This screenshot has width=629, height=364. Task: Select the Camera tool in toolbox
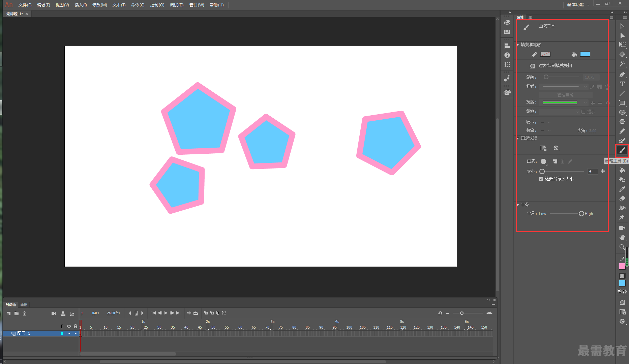pos(622,228)
